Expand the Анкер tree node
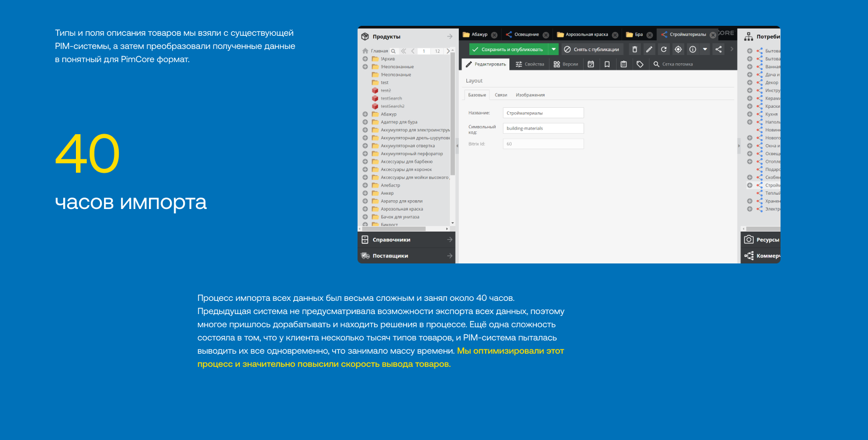The image size is (868, 440). pos(365,194)
